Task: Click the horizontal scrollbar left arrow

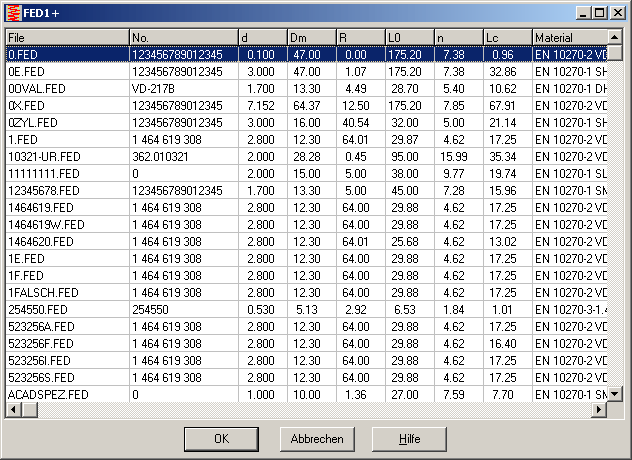Action: [13, 411]
